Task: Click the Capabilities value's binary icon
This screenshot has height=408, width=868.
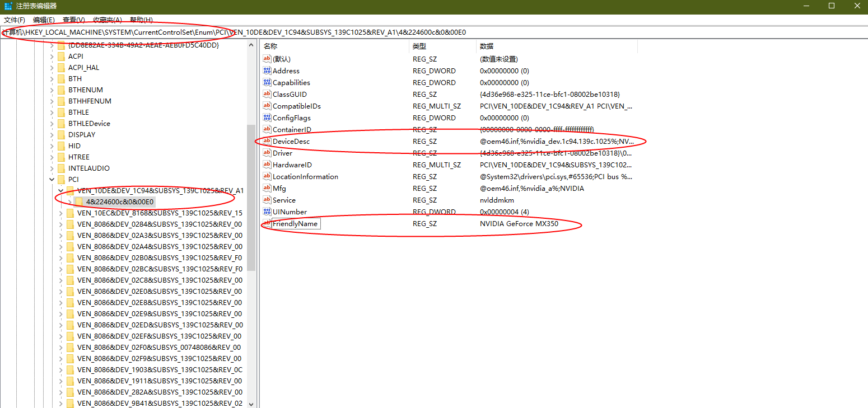Action: click(267, 82)
